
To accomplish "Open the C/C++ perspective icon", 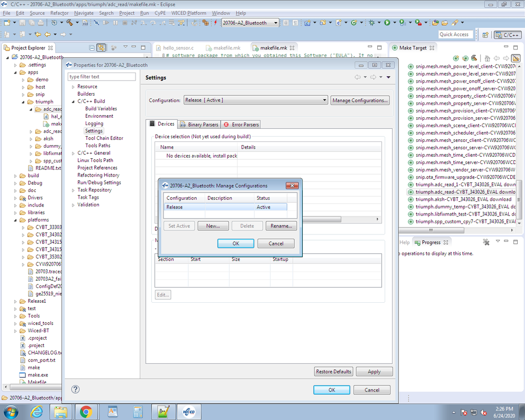I will pos(507,35).
